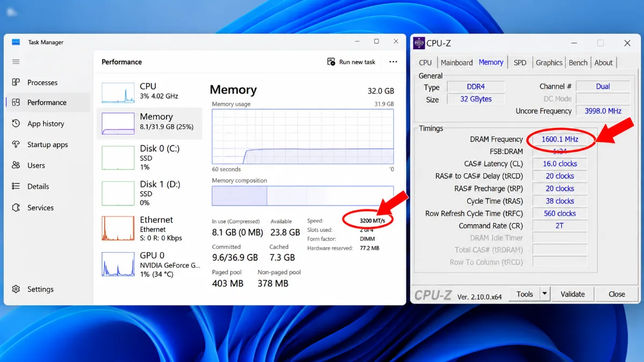Select Performance via its sidebar icon
This screenshot has width=644, height=362.
tap(16, 102)
